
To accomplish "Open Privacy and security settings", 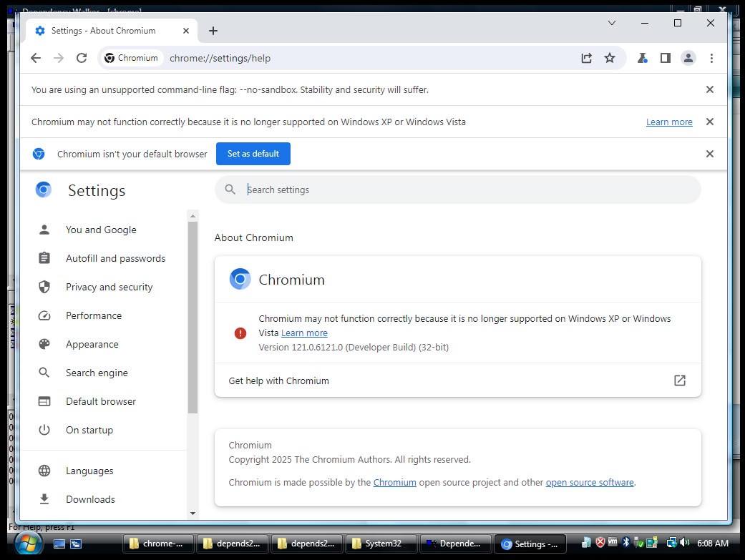I will tap(109, 287).
